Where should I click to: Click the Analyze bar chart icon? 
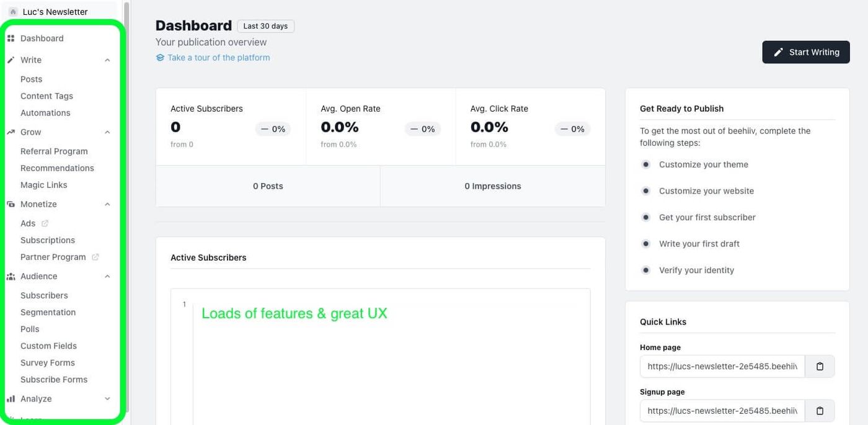(11, 399)
